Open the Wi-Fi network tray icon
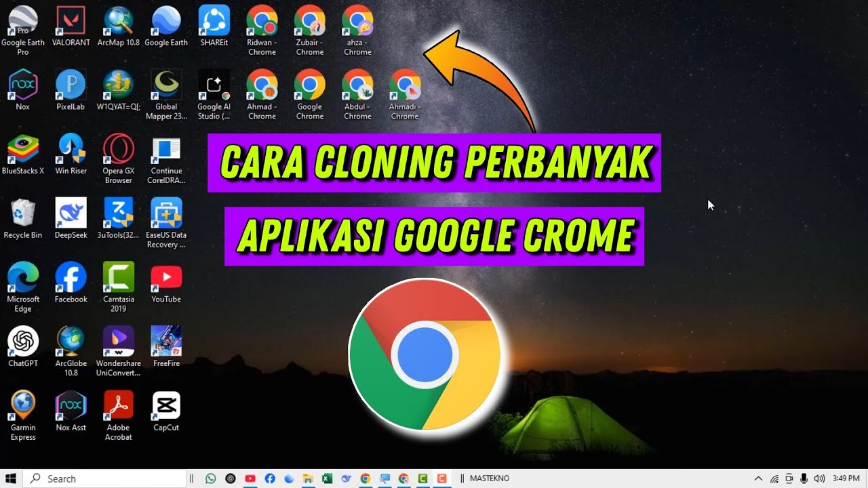The image size is (868, 488). 774,479
